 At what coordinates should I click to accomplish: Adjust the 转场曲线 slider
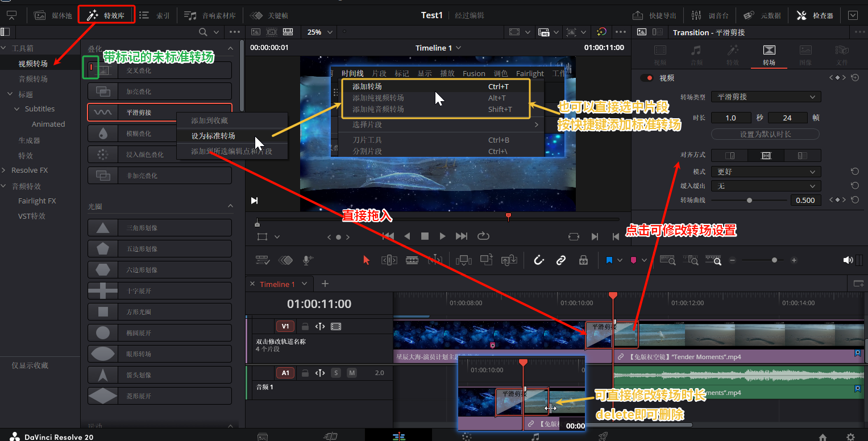(749, 200)
